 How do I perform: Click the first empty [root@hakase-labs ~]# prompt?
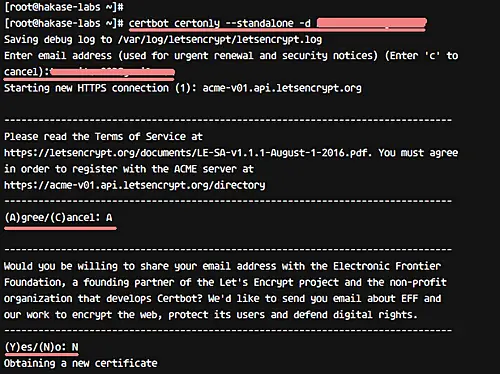tap(64, 7)
